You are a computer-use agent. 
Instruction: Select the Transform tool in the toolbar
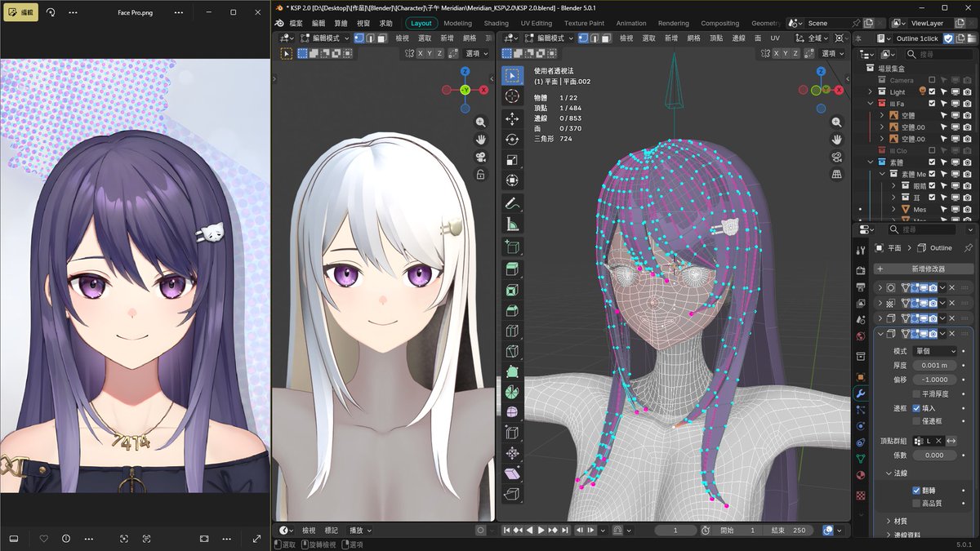[512, 180]
